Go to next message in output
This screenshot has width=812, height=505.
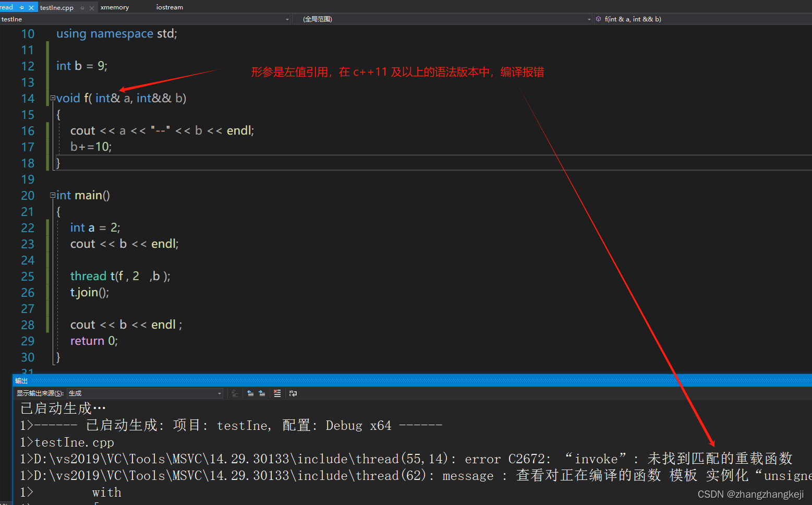coord(262,393)
